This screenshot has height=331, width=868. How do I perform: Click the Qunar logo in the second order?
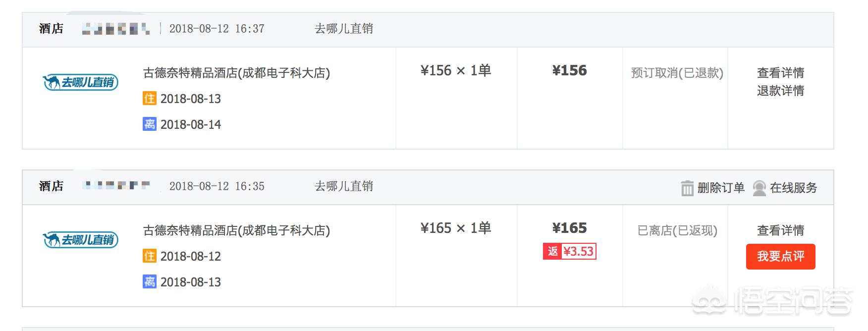click(81, 240)
